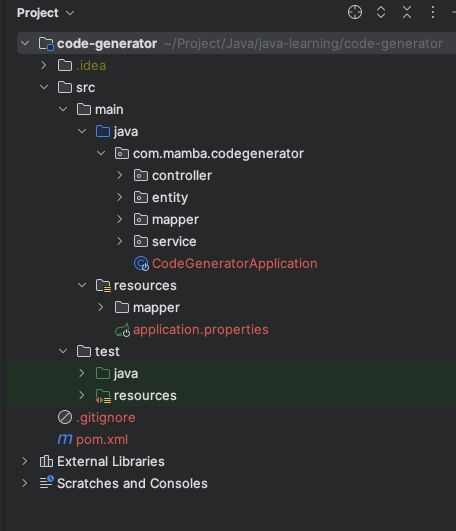Open the Project view dropdown
Image resolution: width=456 pixels, height=531 pixels.
coord(45,13)
